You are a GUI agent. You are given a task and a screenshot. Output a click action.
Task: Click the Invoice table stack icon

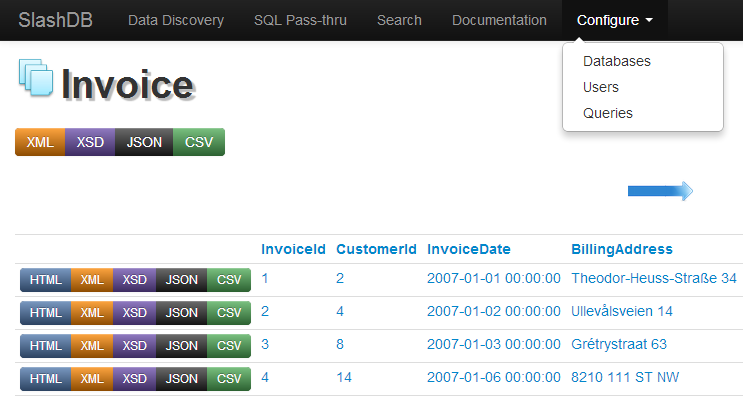(36, 78)
